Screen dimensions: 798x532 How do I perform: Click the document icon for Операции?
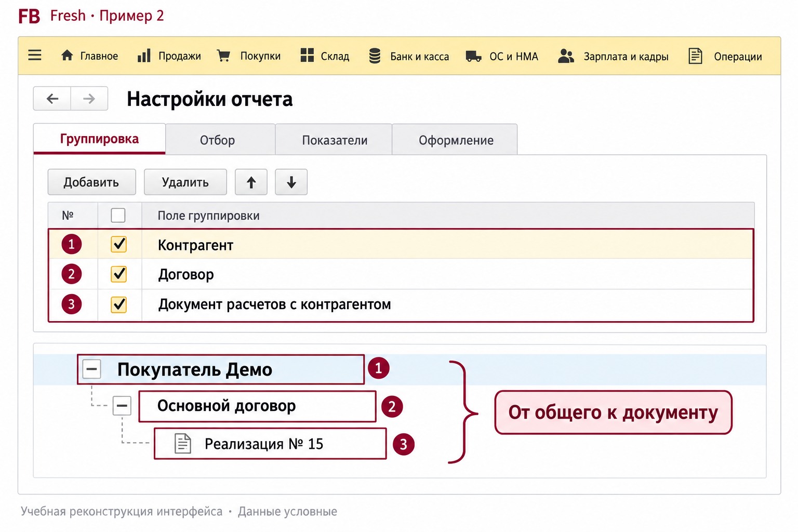tap(695, 56)
